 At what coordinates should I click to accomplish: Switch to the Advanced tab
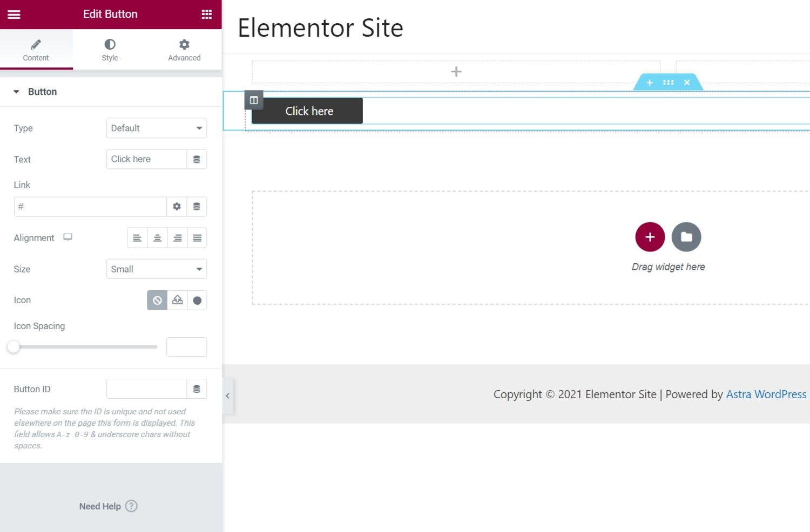pos(184,50)
